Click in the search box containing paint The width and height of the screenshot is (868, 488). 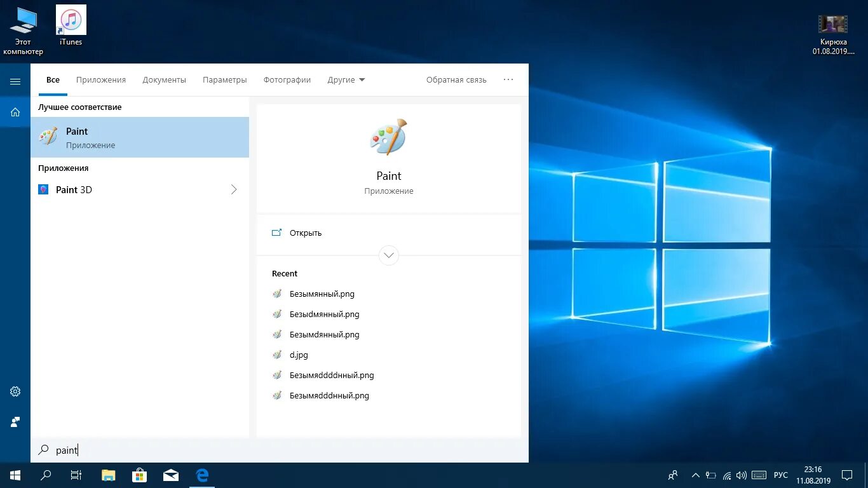click(x=280, y=450)
